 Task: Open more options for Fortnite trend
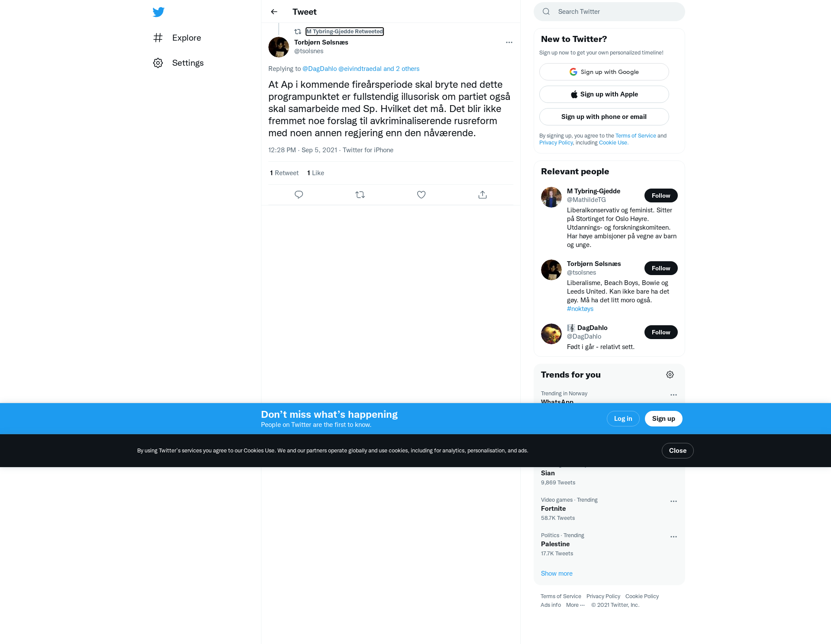[673, 501]
